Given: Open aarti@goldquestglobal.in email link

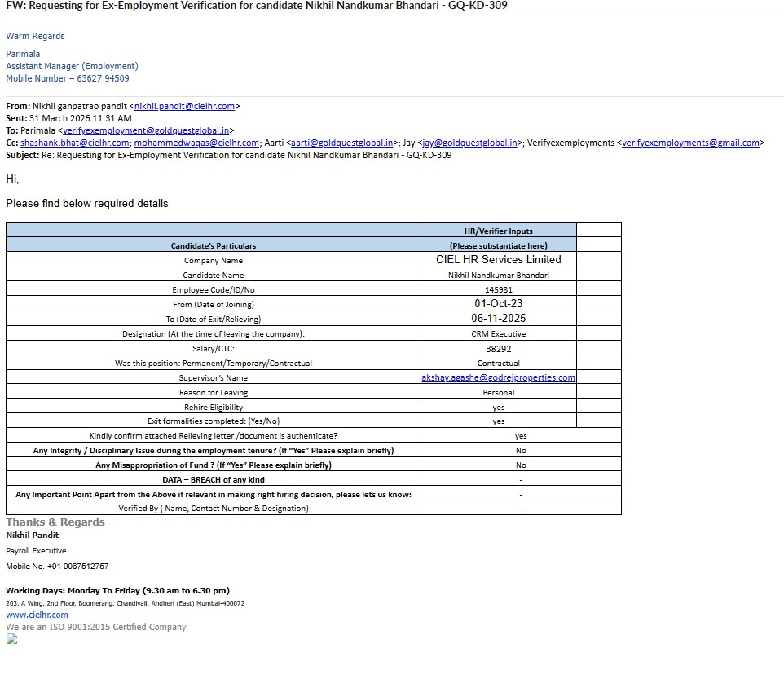Looking at the screenshot, I should click(x=342, y=143).
